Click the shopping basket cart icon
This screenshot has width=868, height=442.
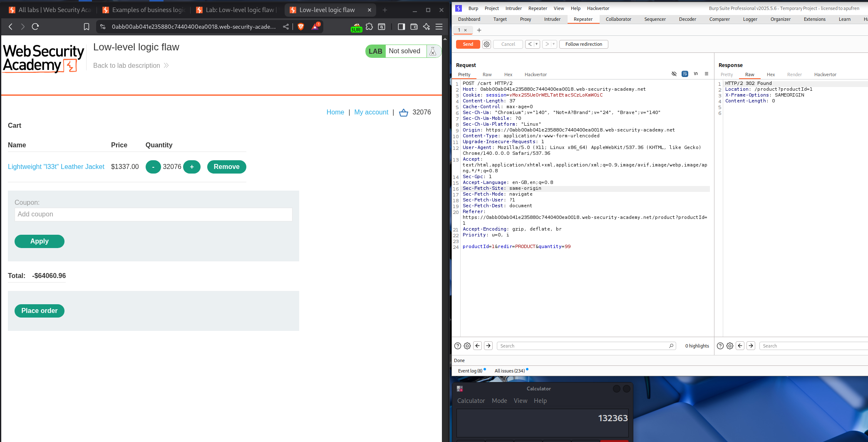pyautogui.click(x=403, y=112)
